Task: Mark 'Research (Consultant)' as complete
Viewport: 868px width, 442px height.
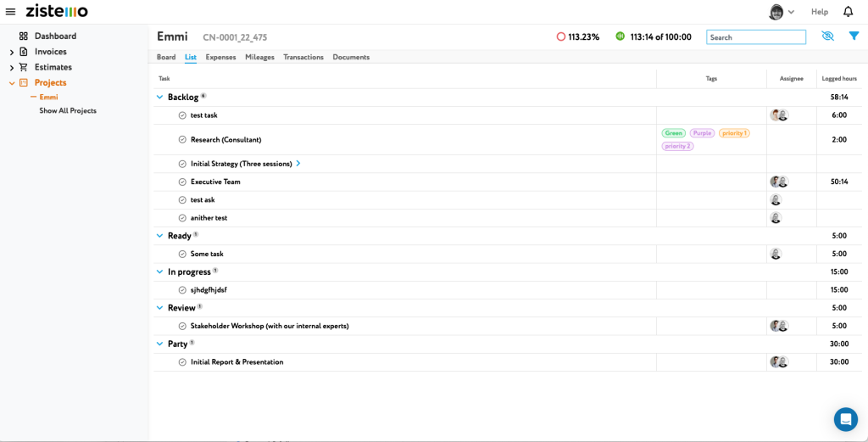Action: [182, 140]
